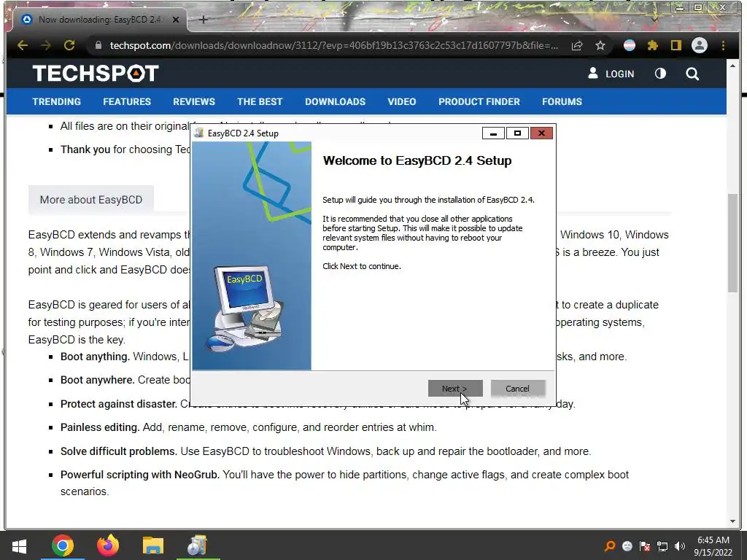Click the EasyBCD Setup title bar icon
747x560 pixels.
click(199, 133)
